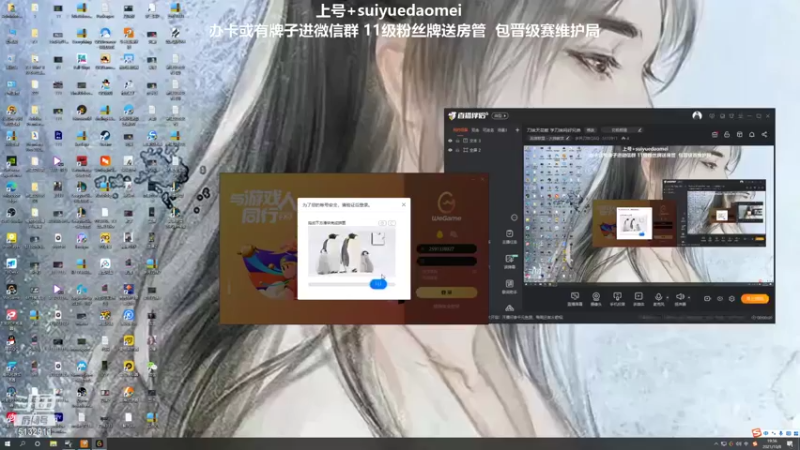Viewport: 800px width, 450px height.
Task: Open the link below WeGame login button
Action: (x=446, y=306)
